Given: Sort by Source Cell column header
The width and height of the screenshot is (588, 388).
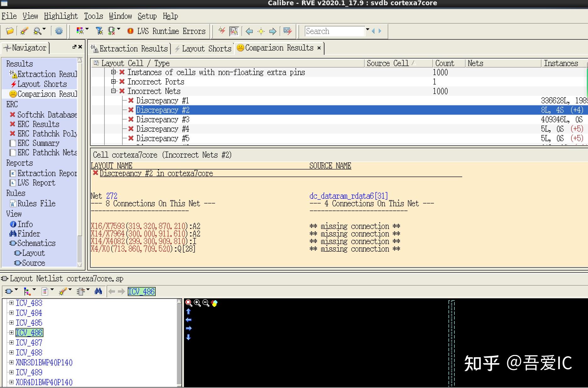Looking at the screenshot, I should (398, 63).
